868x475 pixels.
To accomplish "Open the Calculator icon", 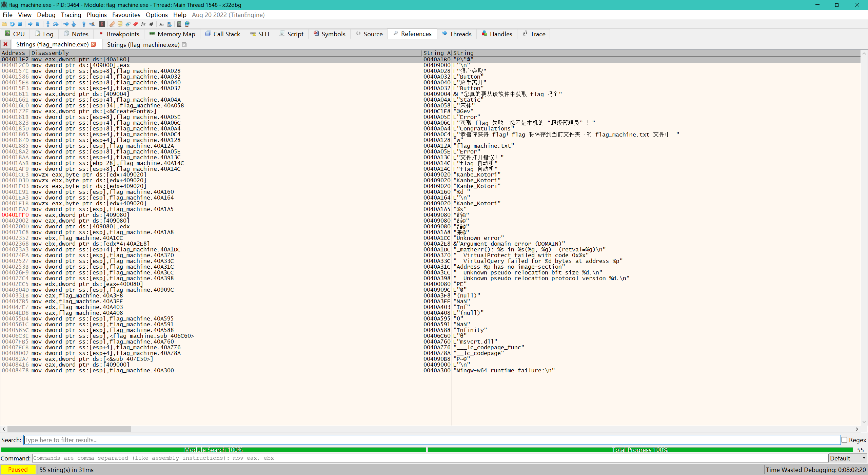I will pos(179,24).
